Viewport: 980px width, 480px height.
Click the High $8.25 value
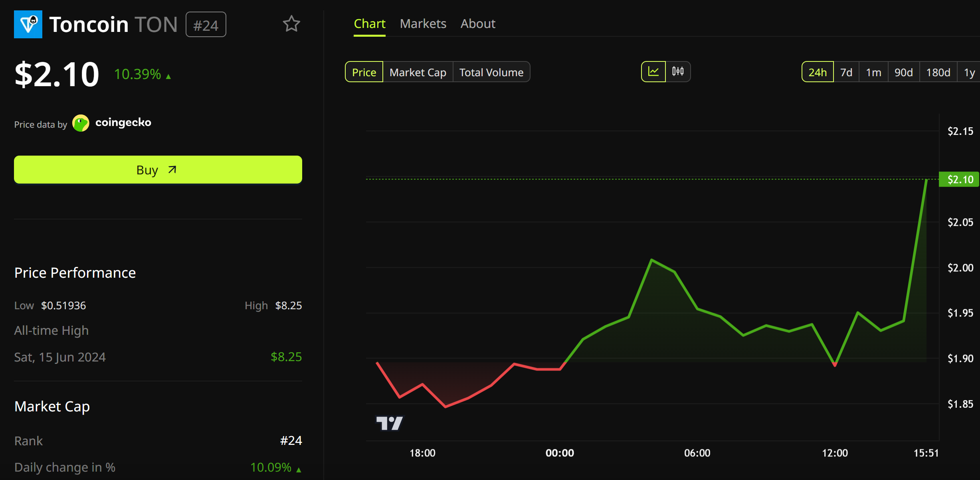[x=289, y=306]
